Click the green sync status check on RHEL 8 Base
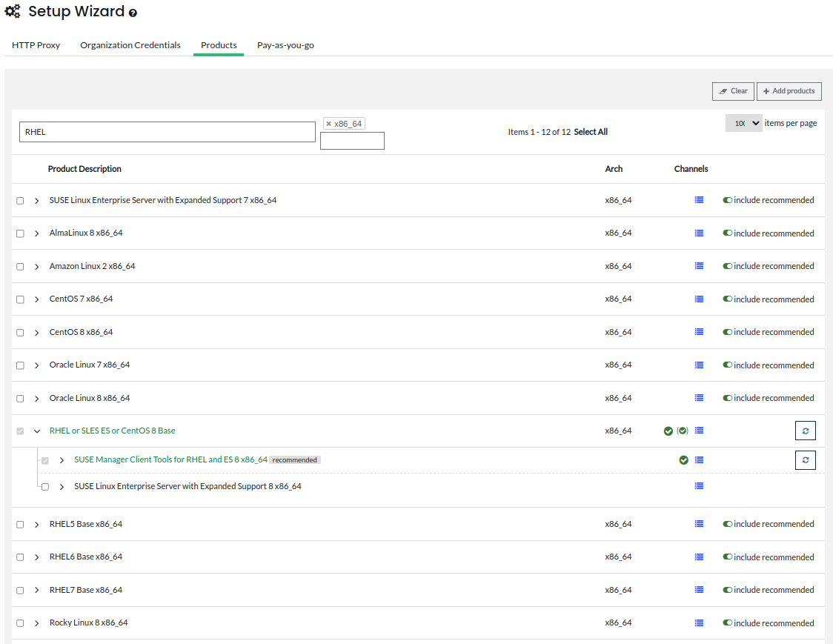The image size is (833, 644). click(x=668, y=431)
